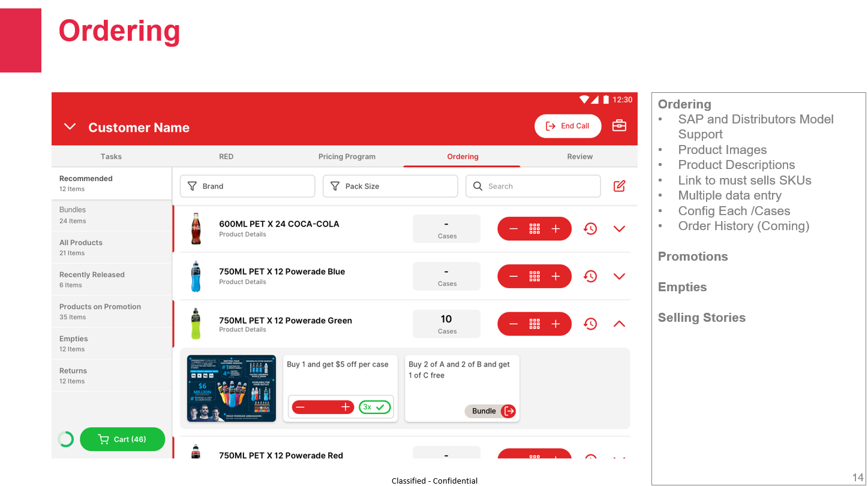The width and height of the screenshot is (868, 486).
Task: Open the Cart (46) button
Action: [x=122, y=439]
